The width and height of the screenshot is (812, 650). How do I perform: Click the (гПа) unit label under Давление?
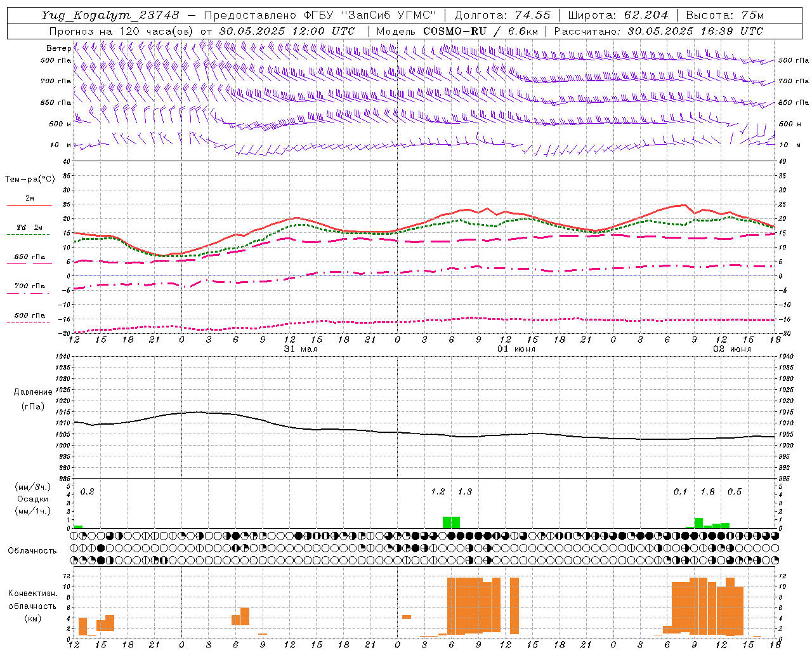[33, 407]
